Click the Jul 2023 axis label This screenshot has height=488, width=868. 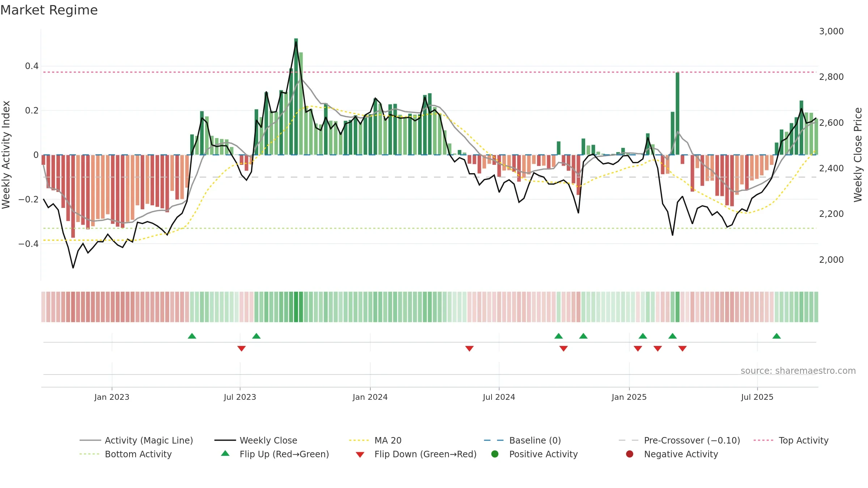click(x=240, y=397)
